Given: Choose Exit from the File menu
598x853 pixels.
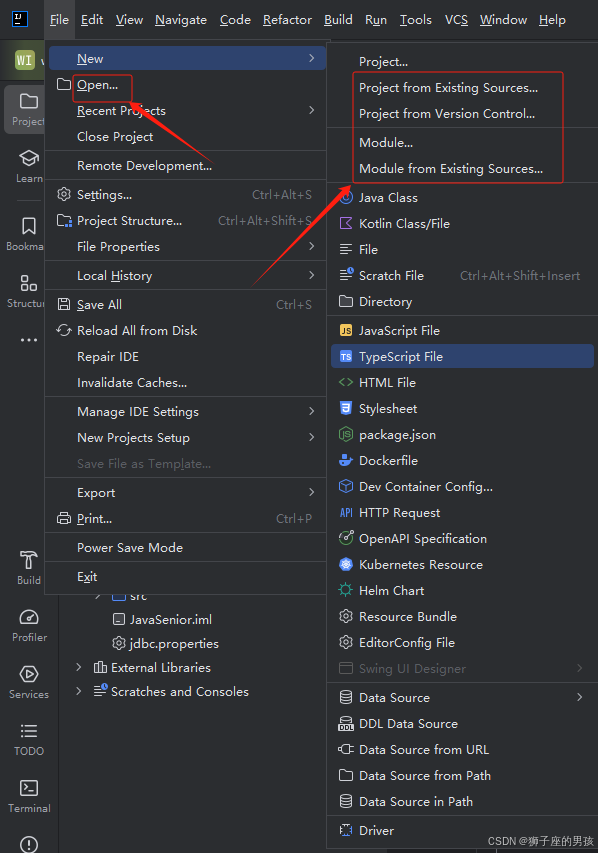Looking at the screenshot, I should pyautogui.click(x=185, y=577).
